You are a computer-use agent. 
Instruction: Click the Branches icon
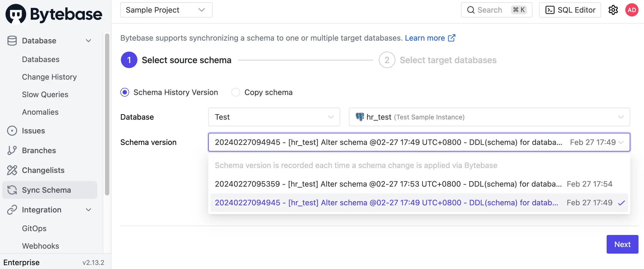pyautogui.click(x=12, y=150)
